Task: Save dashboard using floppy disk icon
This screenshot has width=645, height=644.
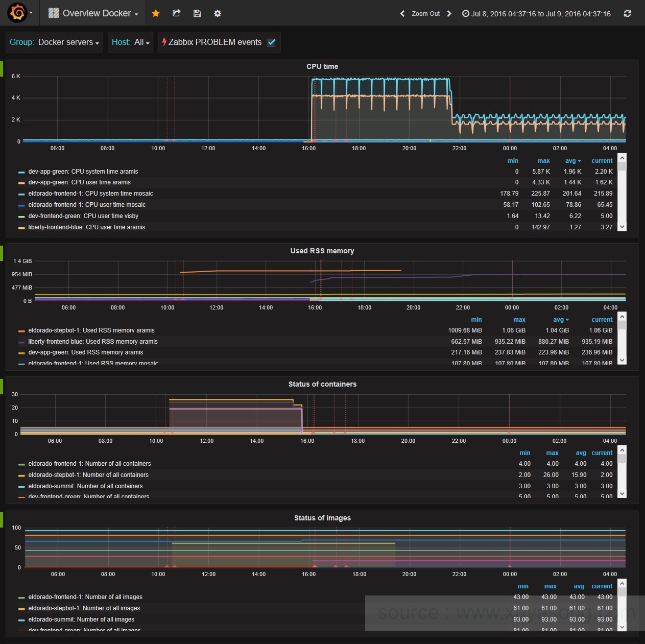Action: (x=197, y=13)
